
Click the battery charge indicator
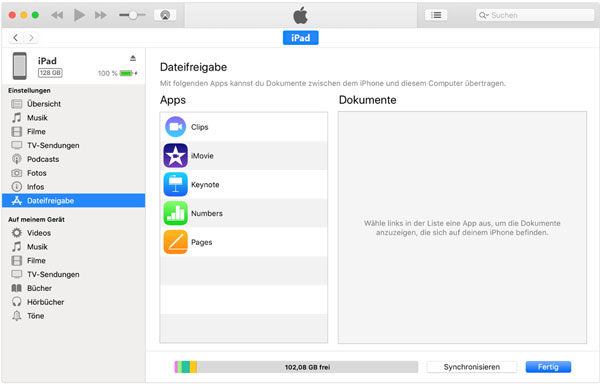coord(127,73)
